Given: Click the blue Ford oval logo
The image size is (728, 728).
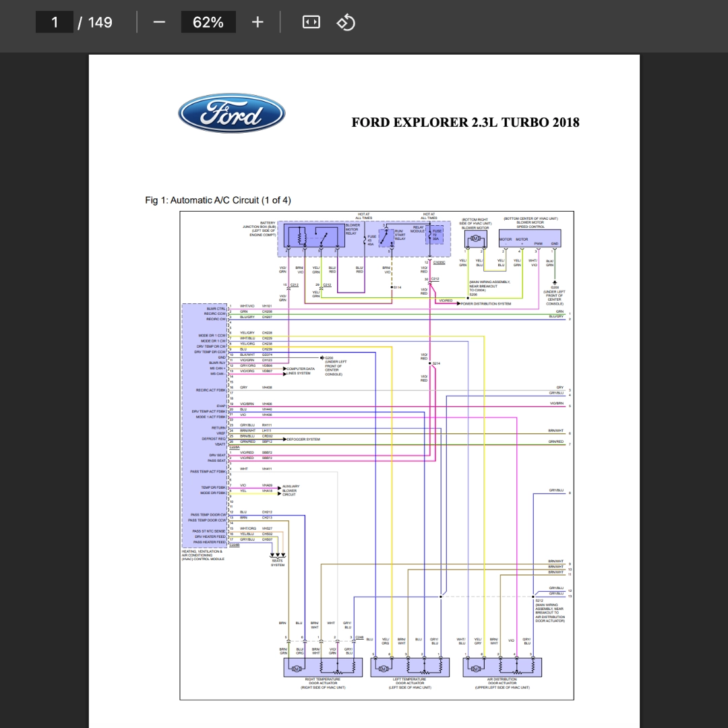Looking at the screenshot, I should [x=232, y=113].
